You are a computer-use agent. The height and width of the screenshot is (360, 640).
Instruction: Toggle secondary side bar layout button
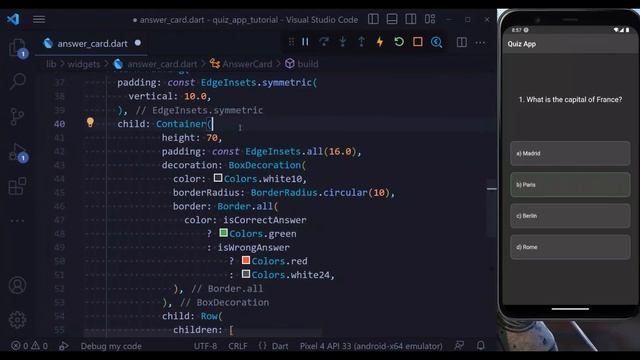411,19
